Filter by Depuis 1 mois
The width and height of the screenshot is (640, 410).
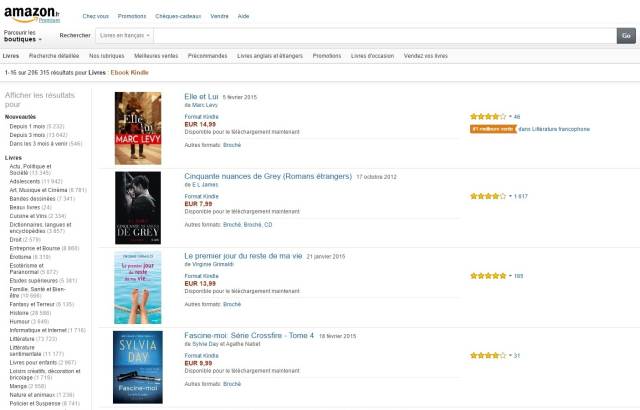[x=37, y=126]
